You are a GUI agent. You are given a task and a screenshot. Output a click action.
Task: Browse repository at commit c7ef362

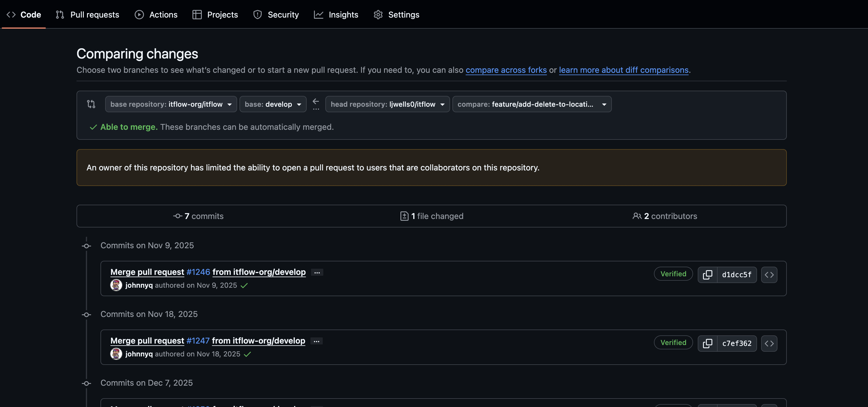[x=769, y=344]
